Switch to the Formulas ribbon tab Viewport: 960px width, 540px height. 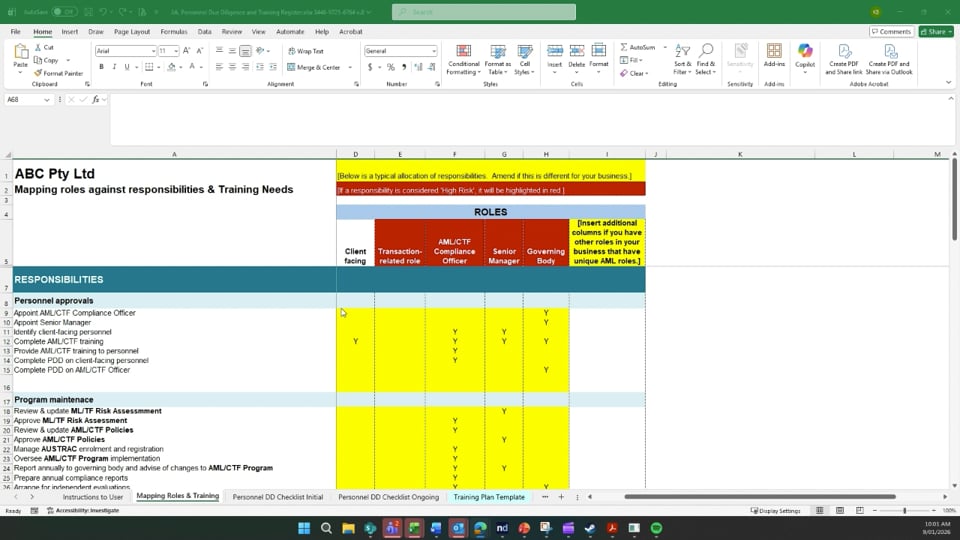point(174,32)
